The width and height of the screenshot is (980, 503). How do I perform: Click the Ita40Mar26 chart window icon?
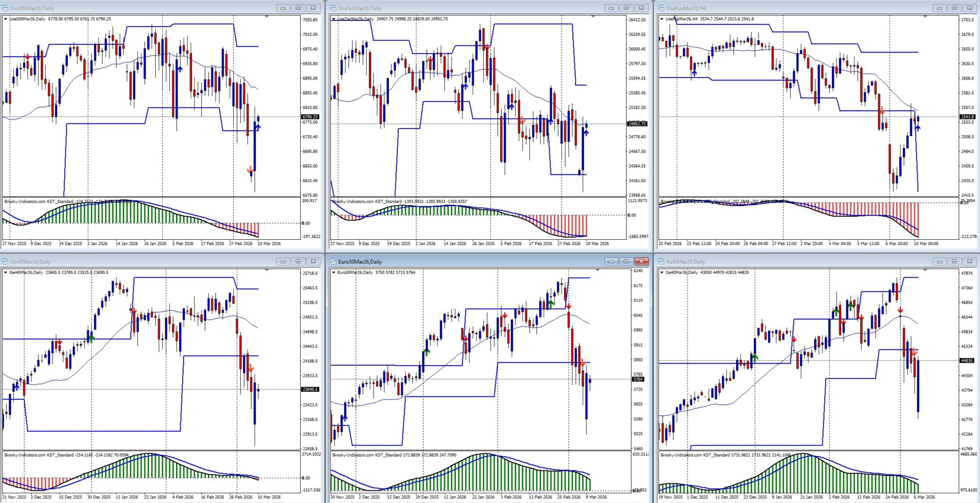(x=661, y=262)
